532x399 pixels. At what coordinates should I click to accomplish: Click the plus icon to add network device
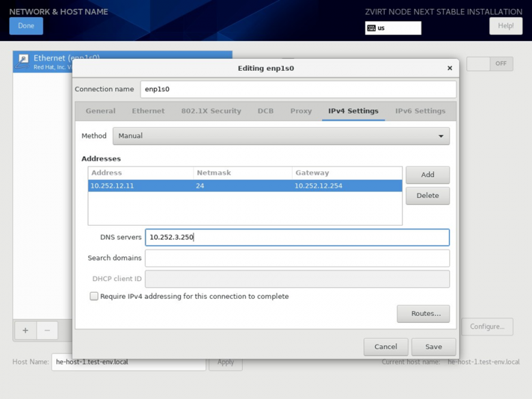[25, 330]
